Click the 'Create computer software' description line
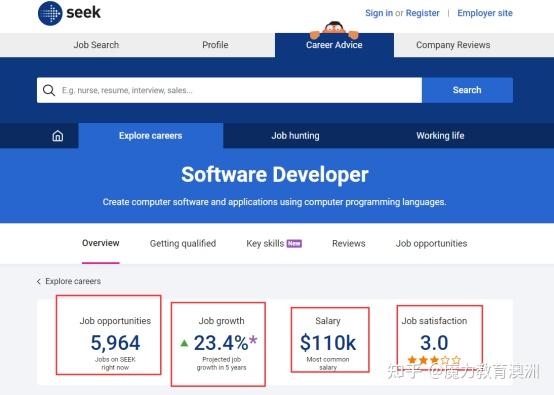This screenshot has height=395, width=554. (x=275, y=202)
